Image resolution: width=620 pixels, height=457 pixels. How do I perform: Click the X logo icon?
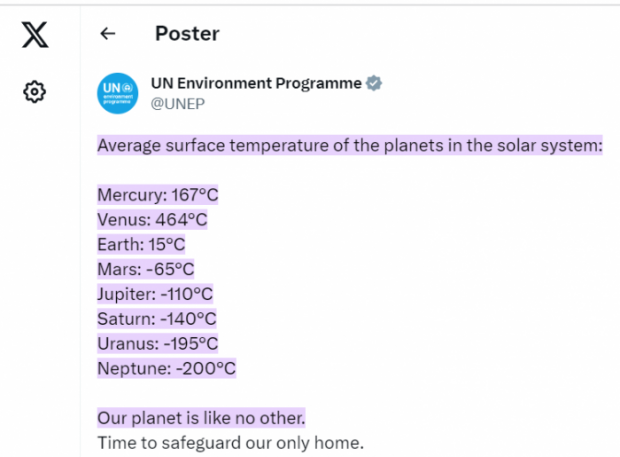(x=34, y=35)
